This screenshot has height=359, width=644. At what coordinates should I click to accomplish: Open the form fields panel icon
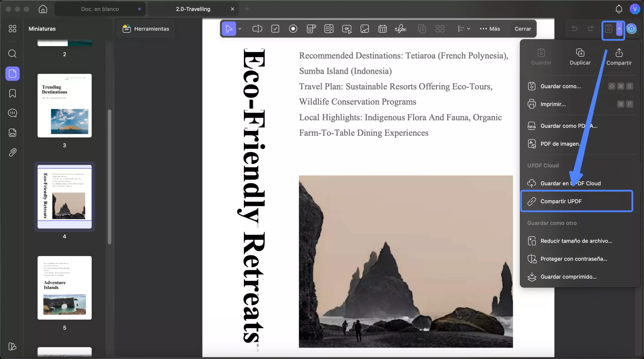[12, 133]
